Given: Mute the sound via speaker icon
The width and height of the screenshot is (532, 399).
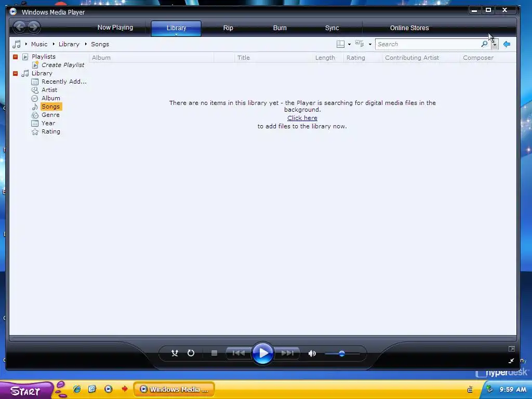Looking at the screenshot, I should [312, 353].
